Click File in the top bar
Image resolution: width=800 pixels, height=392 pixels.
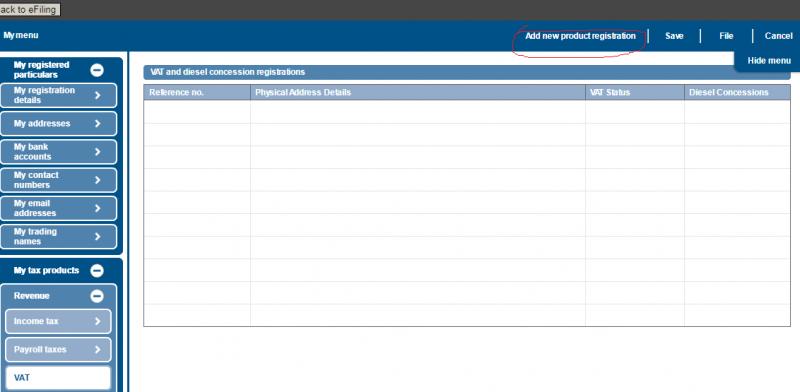click(726, 36)
